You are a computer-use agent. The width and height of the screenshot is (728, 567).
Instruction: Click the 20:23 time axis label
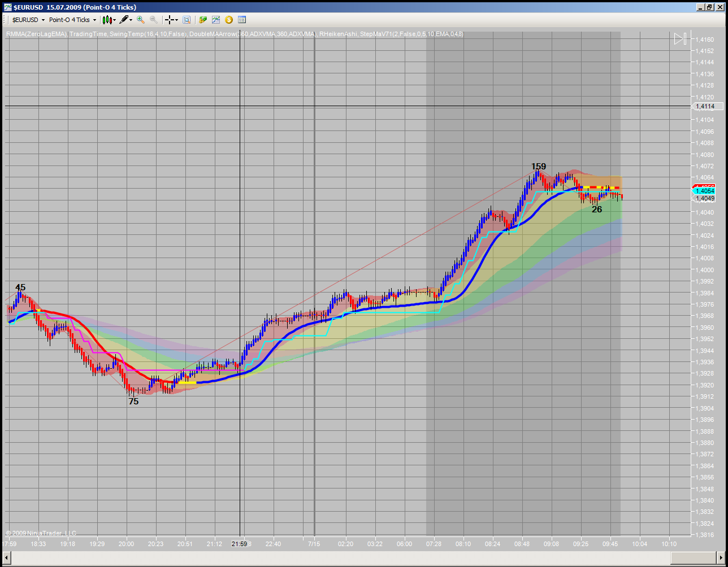155,544
